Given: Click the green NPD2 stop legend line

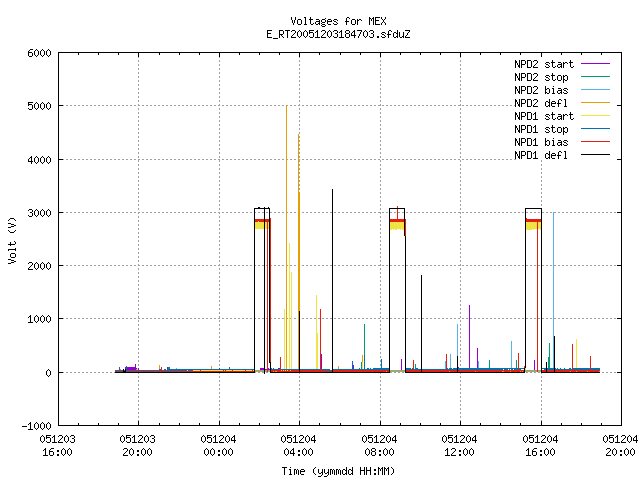Looking at the screenshot, I should (x=596, y=77).
